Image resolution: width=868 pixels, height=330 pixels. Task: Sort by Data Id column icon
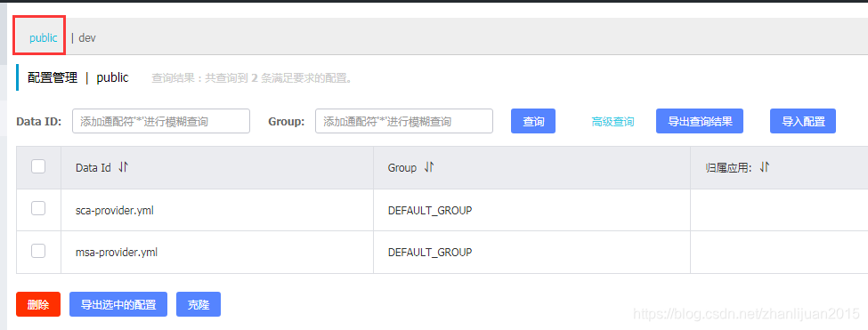click(124, 167)
